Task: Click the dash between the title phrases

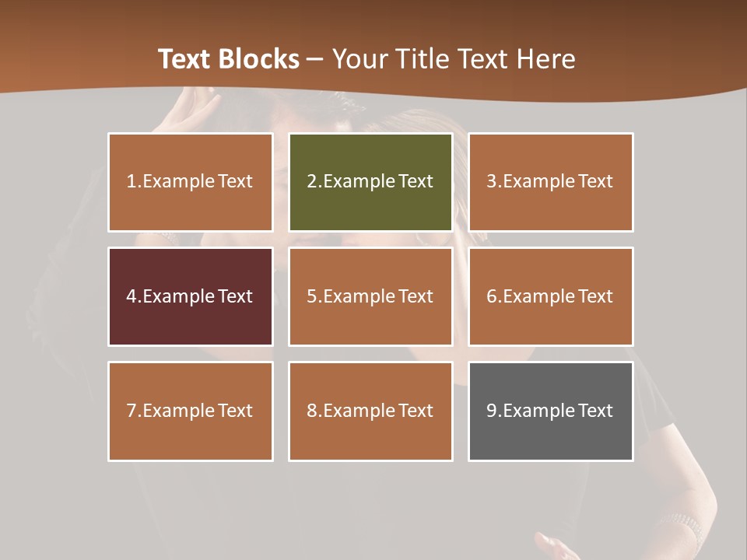Action: 315,60
